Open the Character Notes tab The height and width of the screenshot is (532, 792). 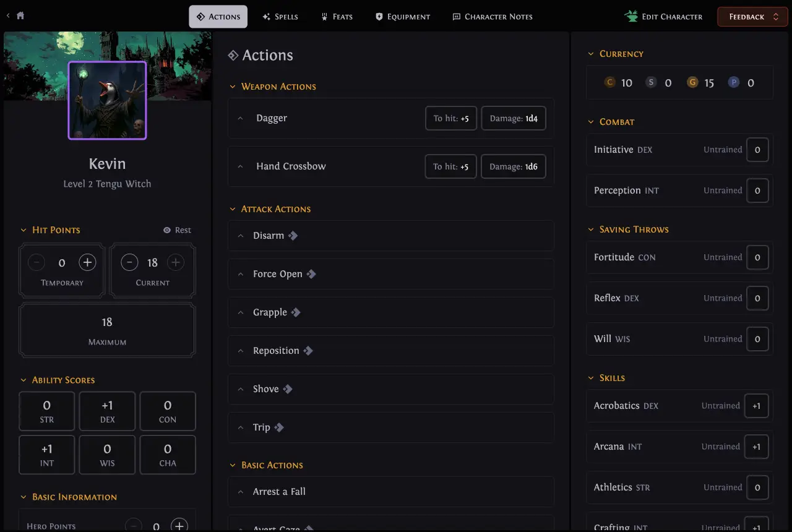pos(492,17)
